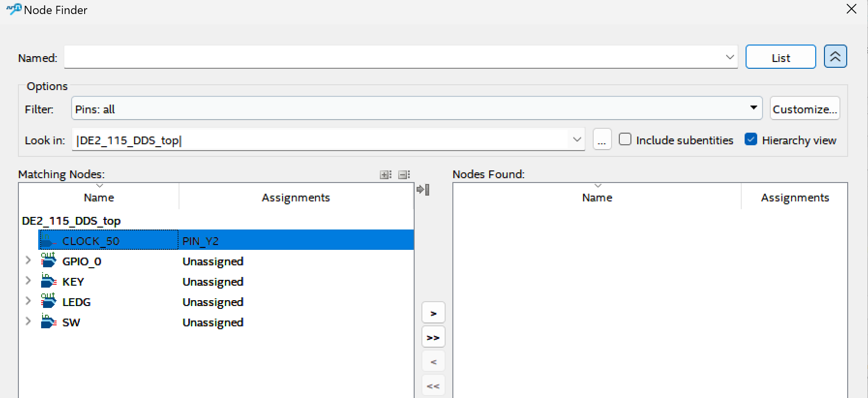Expand the SW bus node
The image size is (868, 398).
(28, 321)
